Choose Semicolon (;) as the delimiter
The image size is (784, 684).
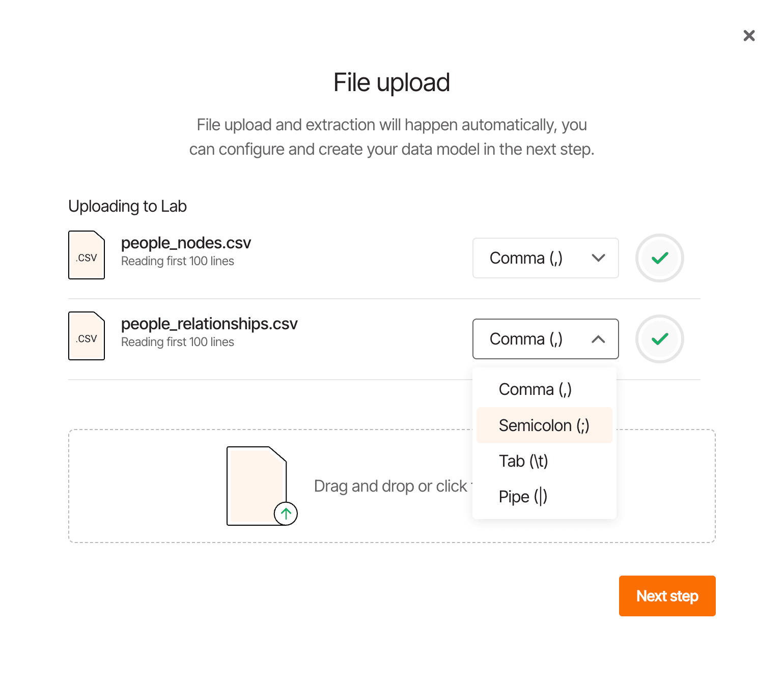tap(544, 425)
